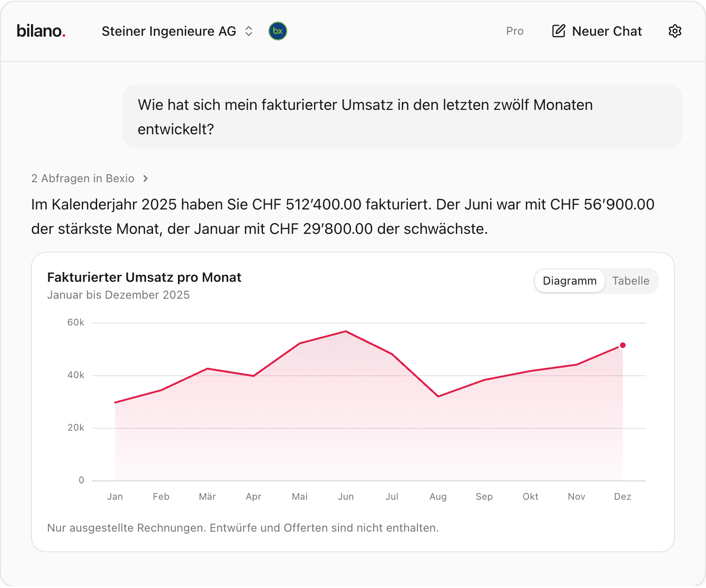Viewport: 706px width, 588px height.
Task: Click the 0 y-axis label
Action: [82, 480]
